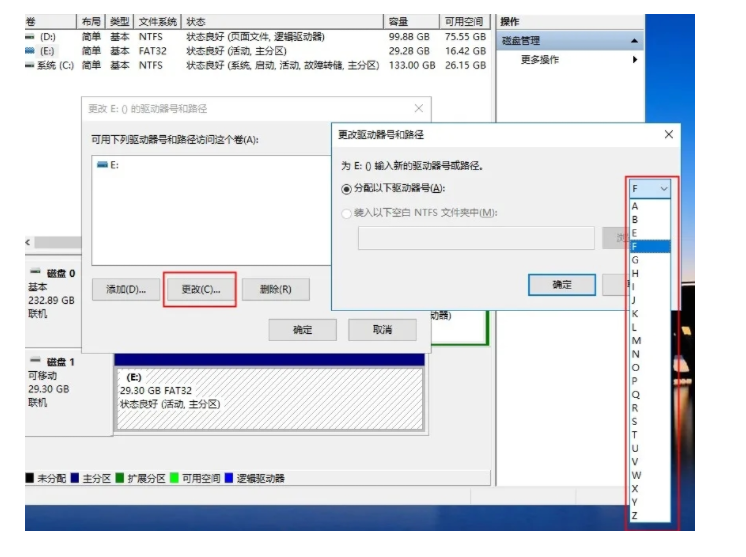Screen dimensions: 746x557
Task: Select the E: drive entry icon in listbox
Action: click(101, 165)
